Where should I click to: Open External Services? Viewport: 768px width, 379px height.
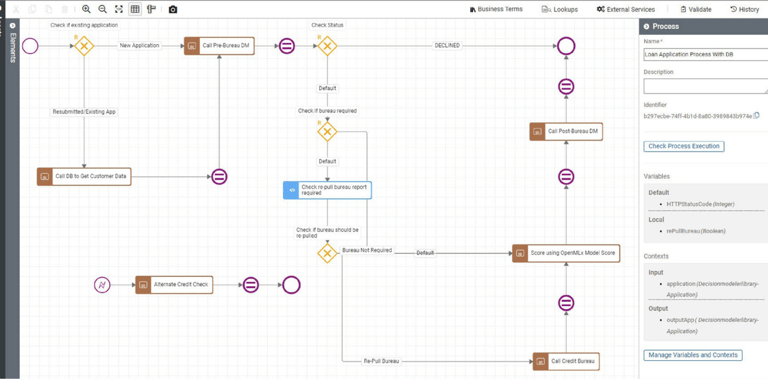click(x=625, y=9)
